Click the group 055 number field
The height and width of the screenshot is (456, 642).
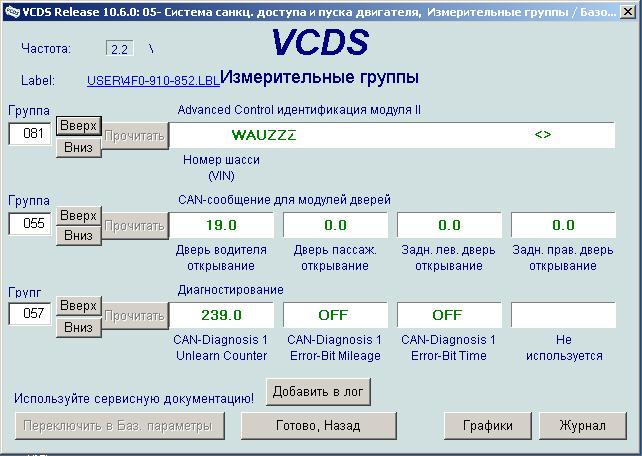click(29, 224)
